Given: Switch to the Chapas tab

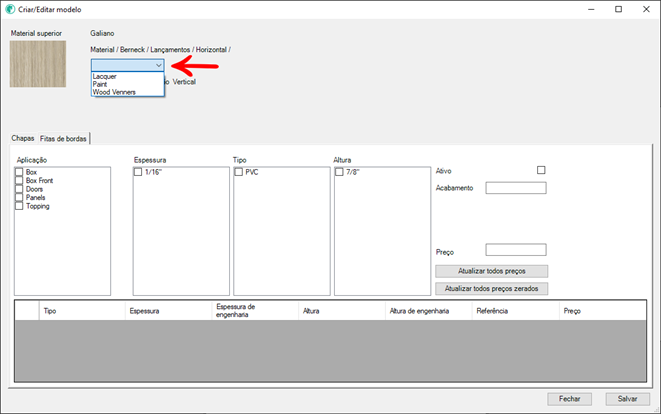Looking at the screenshot, I should [x=23, y=138].
